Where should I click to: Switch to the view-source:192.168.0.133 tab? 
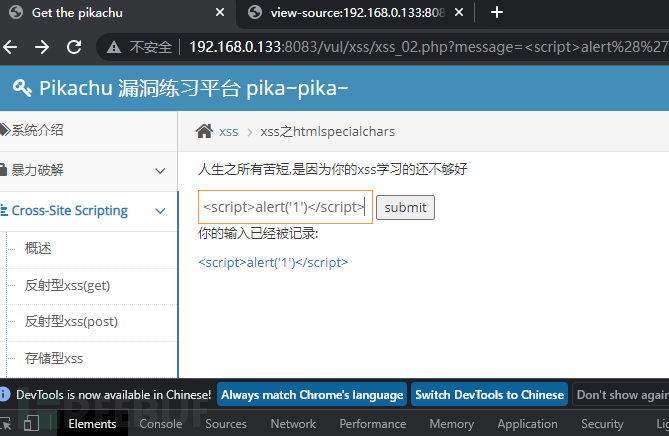coord(353,13)
